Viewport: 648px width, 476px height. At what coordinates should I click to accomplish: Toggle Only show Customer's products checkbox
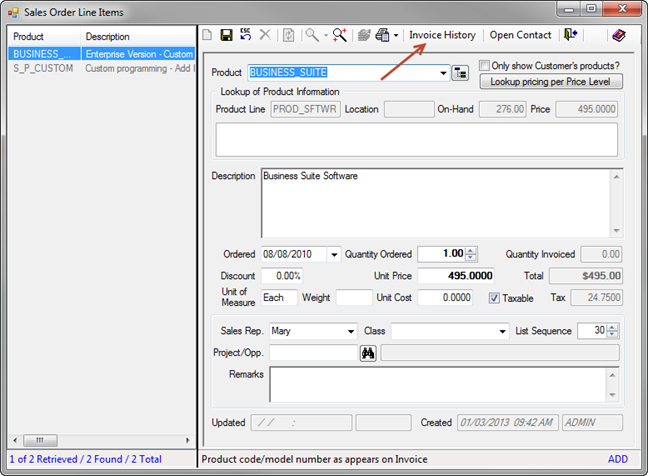(484, 65)
